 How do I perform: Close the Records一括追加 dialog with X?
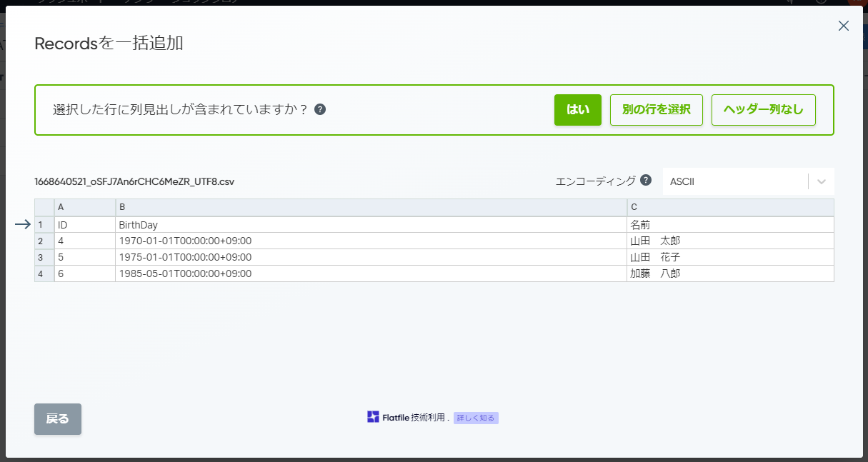pyautogui.click(x=843, y=26)
